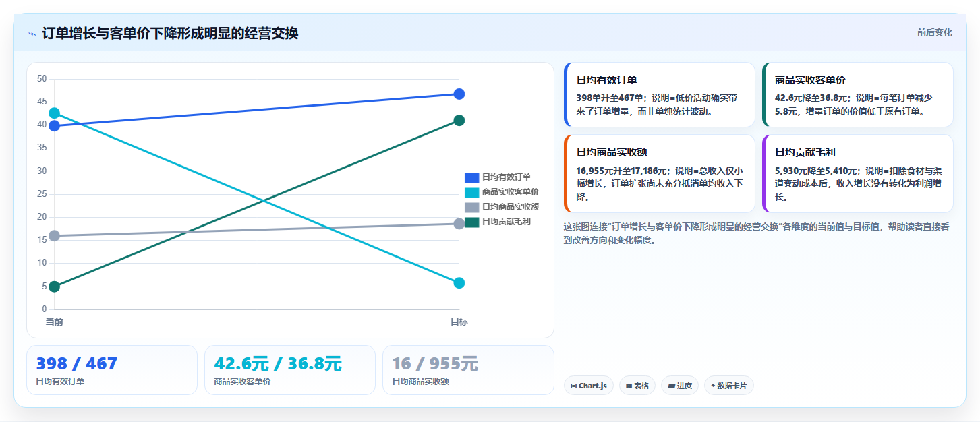Click the 日均商品实收额 caption under 16 / 955元
The image size is (980, 422).
[420, 382]
